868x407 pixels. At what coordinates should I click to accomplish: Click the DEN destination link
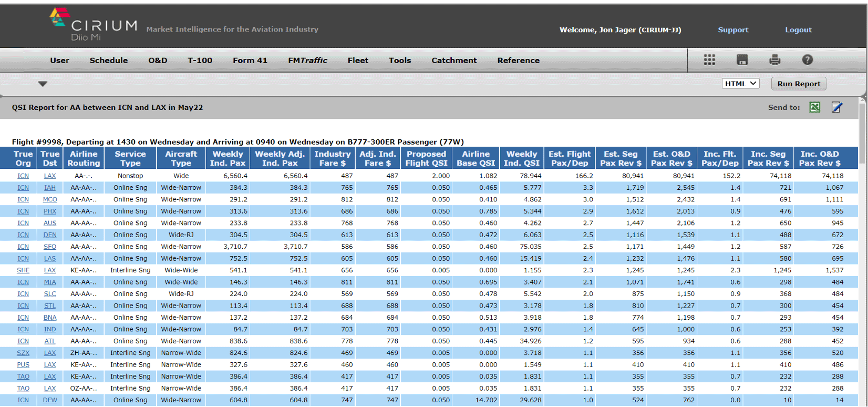tap(50, 235)
